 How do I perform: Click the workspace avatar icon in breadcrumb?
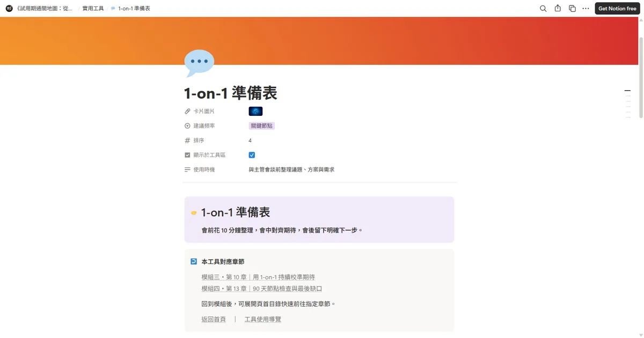coord(9,9)
